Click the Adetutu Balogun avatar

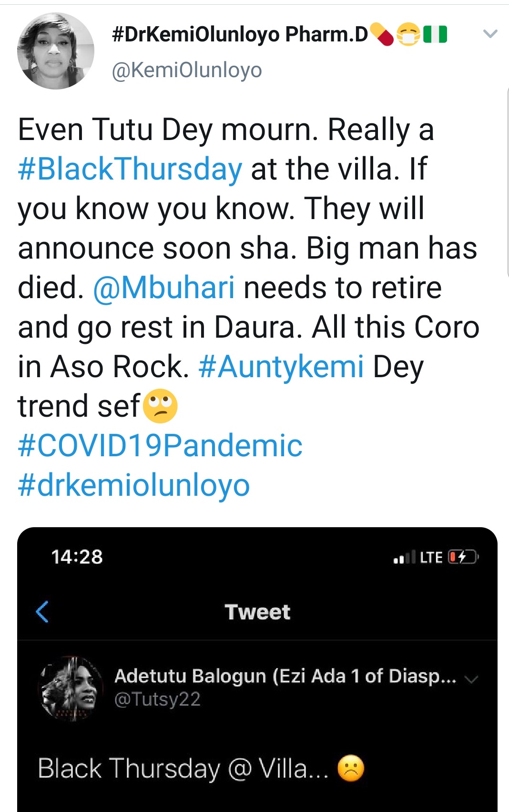point(71,688)
